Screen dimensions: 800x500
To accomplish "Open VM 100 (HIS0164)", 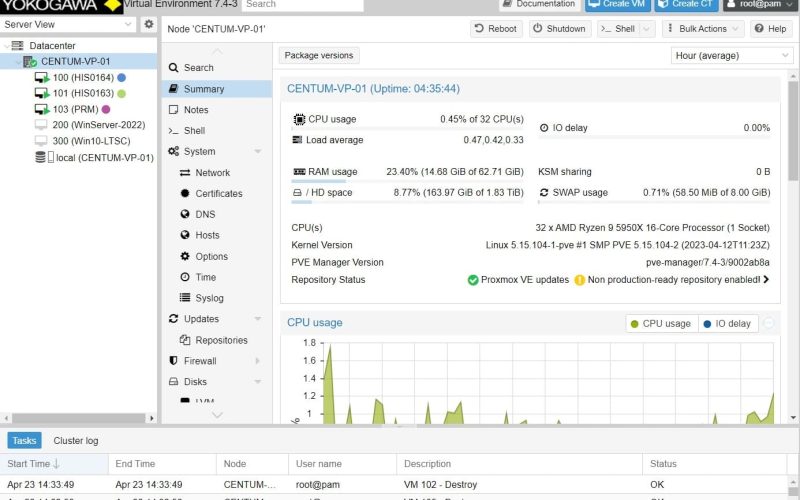I will pyautogui.click(x=83, y=78).
